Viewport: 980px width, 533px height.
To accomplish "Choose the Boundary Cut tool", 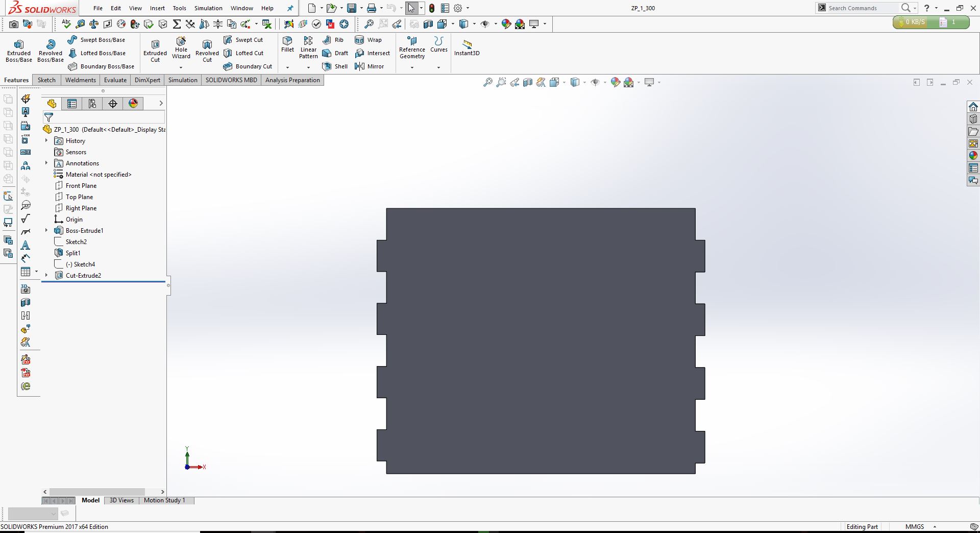I will coord(248,66).
